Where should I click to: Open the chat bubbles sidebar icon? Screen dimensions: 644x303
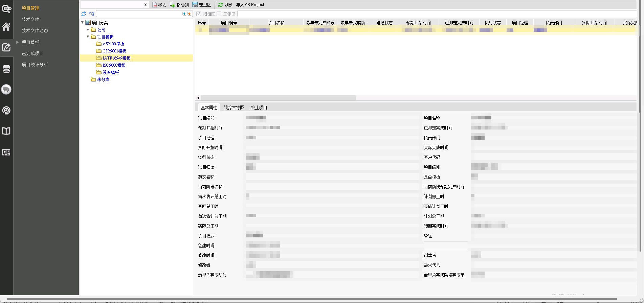pyautogui.click(x=6, y=90)
